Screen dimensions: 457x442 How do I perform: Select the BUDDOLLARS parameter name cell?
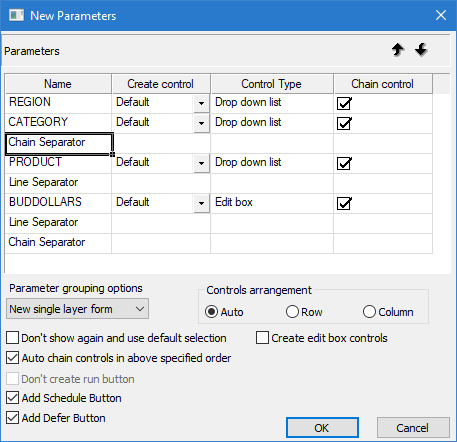(58, 203)
